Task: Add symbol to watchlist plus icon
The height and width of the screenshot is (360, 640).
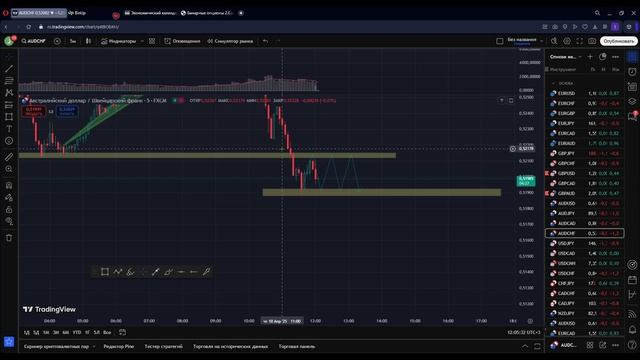Action: [590, 57]
